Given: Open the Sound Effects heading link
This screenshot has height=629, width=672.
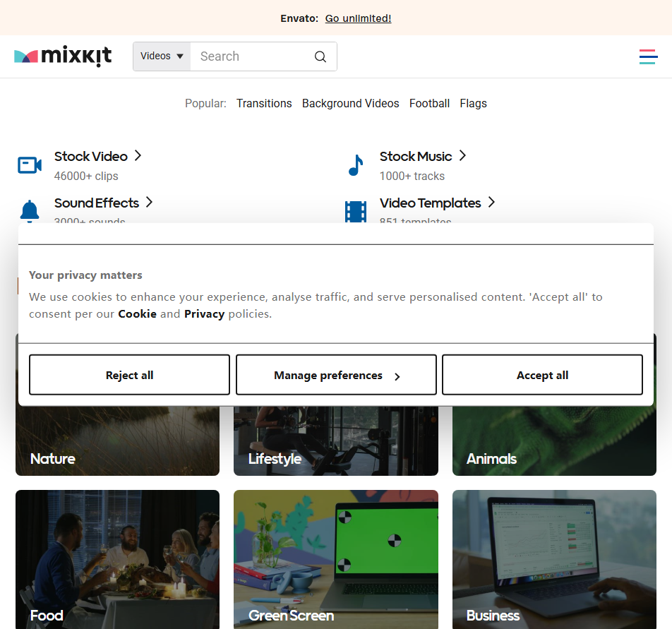Looking at the screenshot, I should pyautogui.click(x=97, y=203).
